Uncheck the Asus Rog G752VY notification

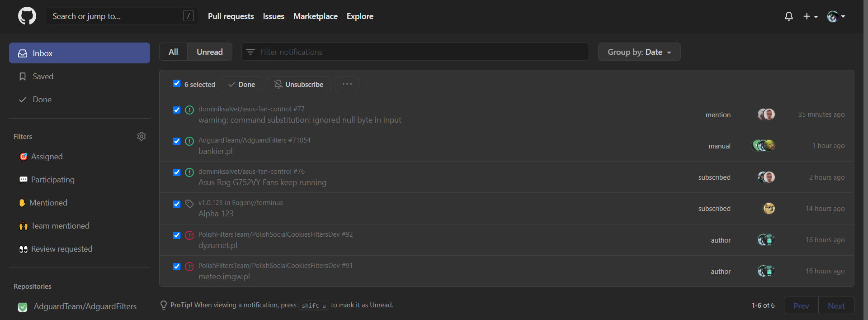[177, 172]
